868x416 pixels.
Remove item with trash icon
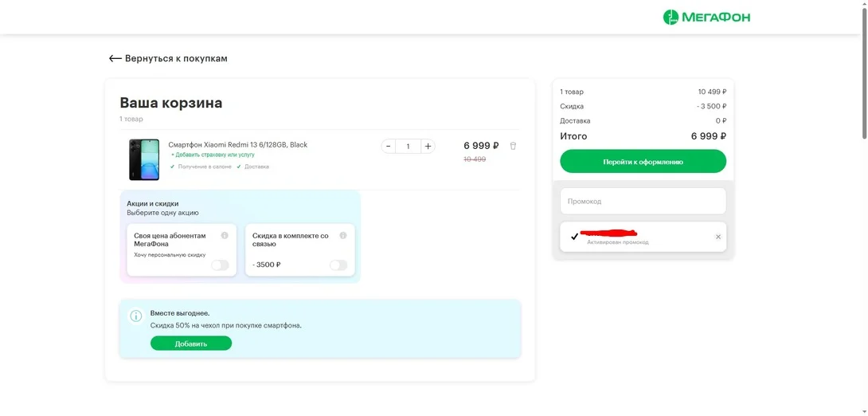513,146
